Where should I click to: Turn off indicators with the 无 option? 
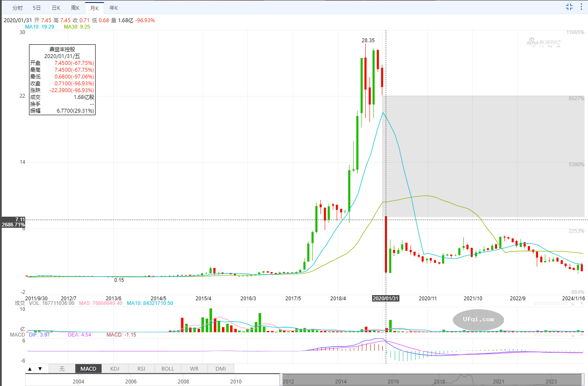62,369
